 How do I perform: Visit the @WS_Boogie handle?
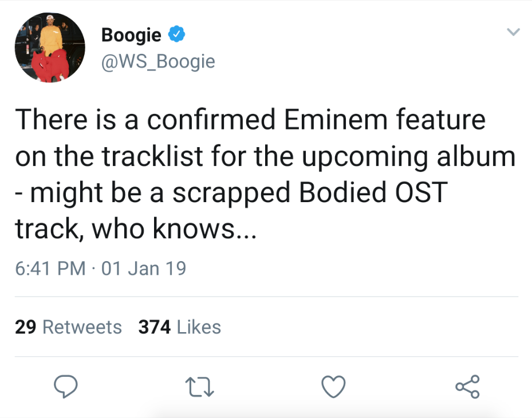158,61
